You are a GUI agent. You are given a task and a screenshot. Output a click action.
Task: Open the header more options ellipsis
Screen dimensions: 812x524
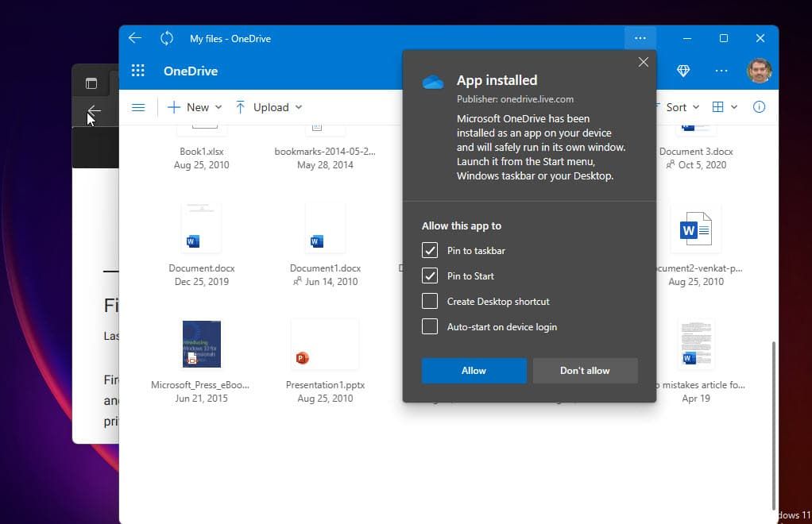point(721,71)
